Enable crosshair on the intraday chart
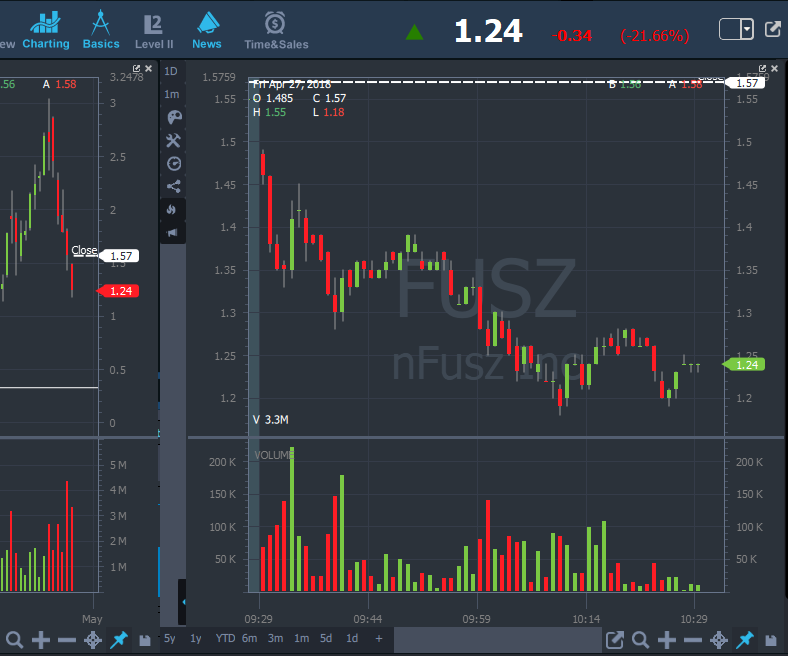Image resolution: width=788 pixels, height=656 pixels. (719, 640)
